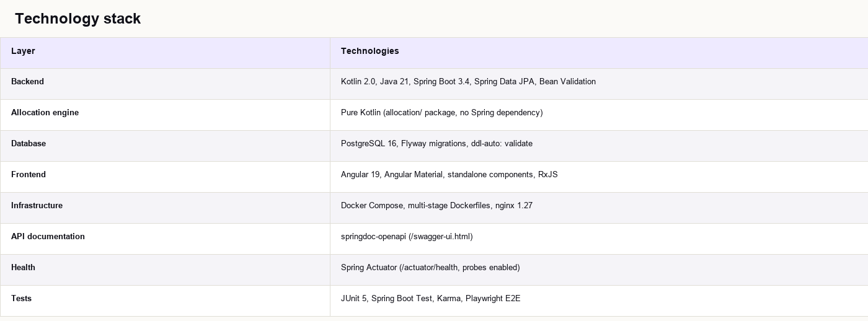Click the Angular 19, Angular Material cell
The height and width of the screenshot is (321, 868).
[x=599, y=177]
